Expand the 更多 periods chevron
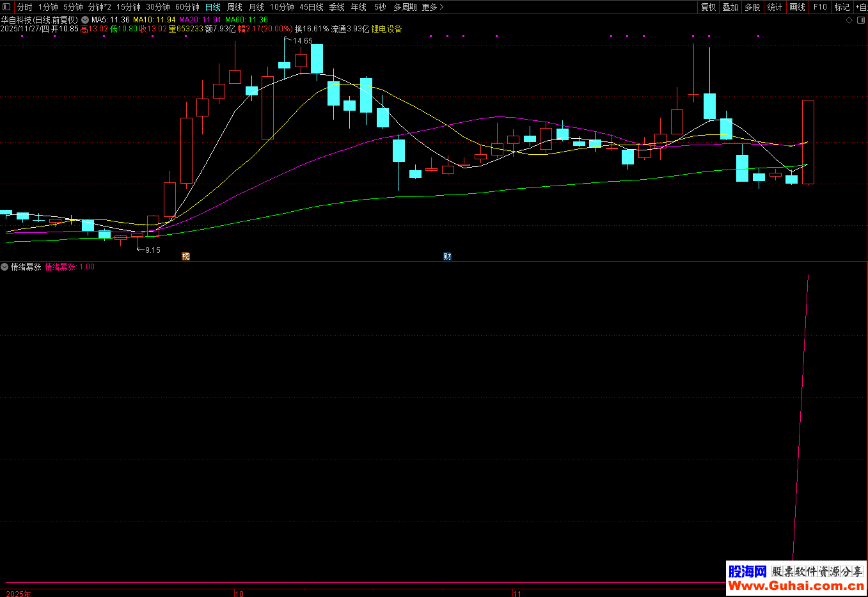The image size is (868, 597). 432,7
